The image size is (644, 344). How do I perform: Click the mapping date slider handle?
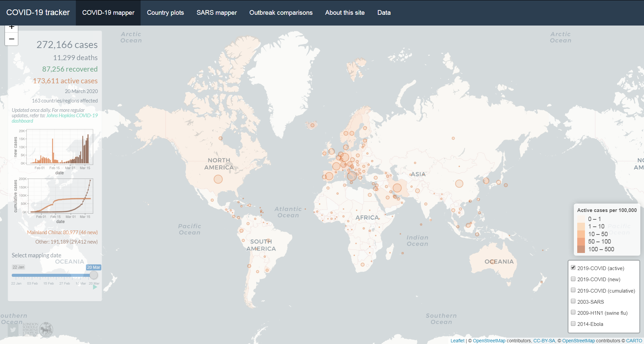pyautogui.click(x=94, y=275)
